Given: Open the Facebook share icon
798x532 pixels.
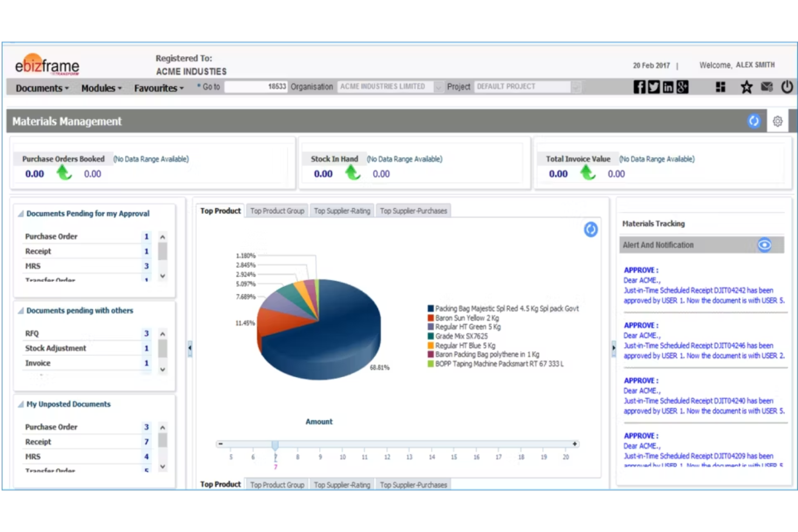Looking at the screenshot, I should 639,86.
